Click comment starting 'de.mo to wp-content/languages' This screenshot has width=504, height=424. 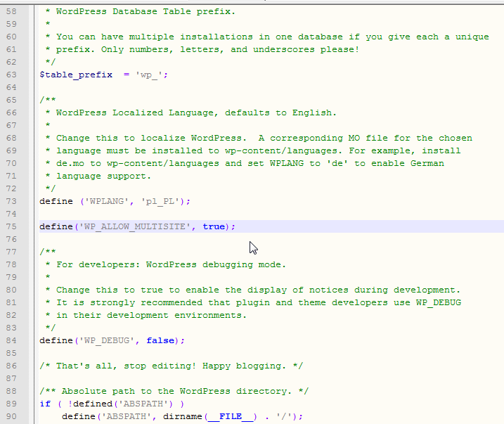coord(250,163)
